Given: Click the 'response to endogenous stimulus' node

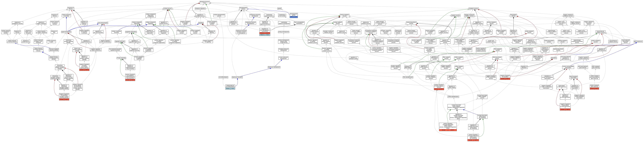Looking at the screenshot, I should tap(18, 23).
